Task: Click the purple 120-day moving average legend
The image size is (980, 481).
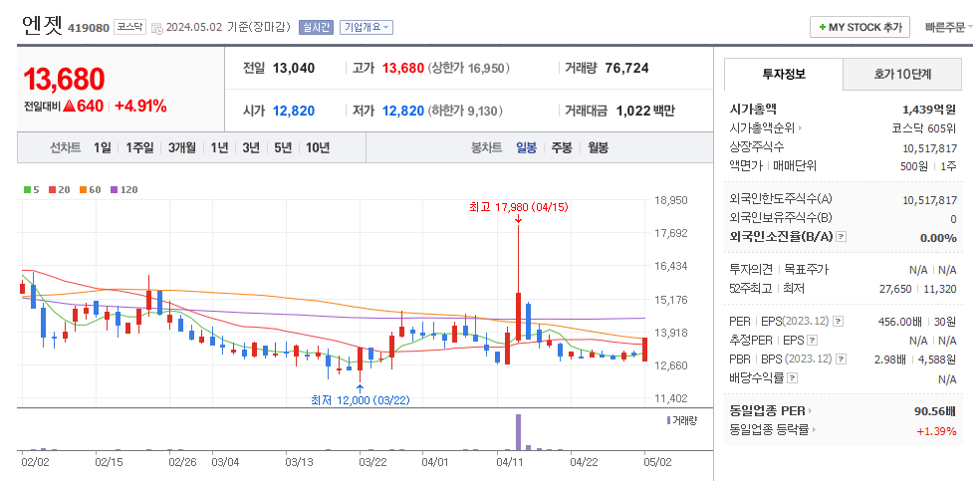Action: coord(123,189)
